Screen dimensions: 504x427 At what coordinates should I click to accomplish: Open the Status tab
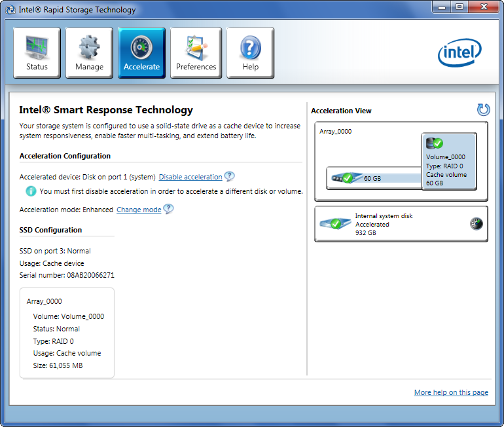(37, 53)
